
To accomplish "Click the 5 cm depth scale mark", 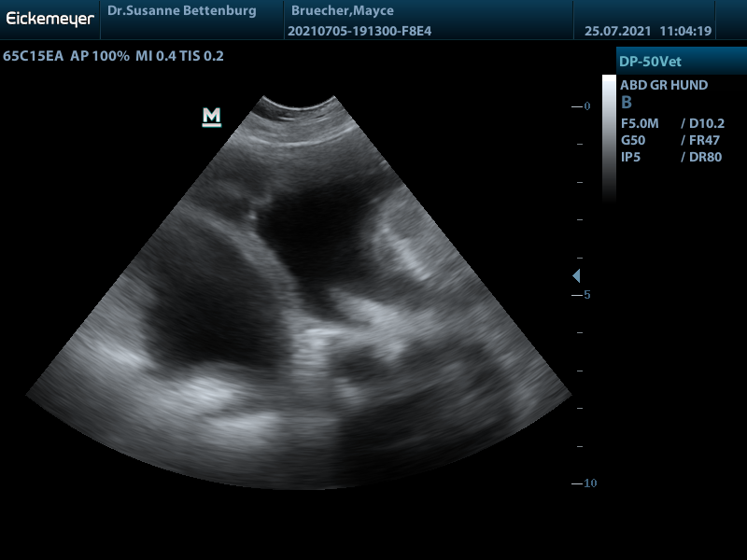I will click(585, 295).
